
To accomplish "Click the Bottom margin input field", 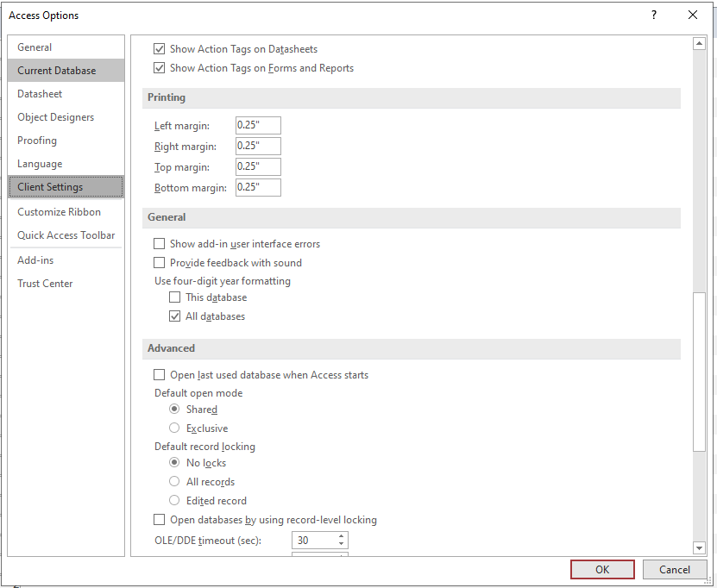I will pyautogui.click(x=258, y=187).
